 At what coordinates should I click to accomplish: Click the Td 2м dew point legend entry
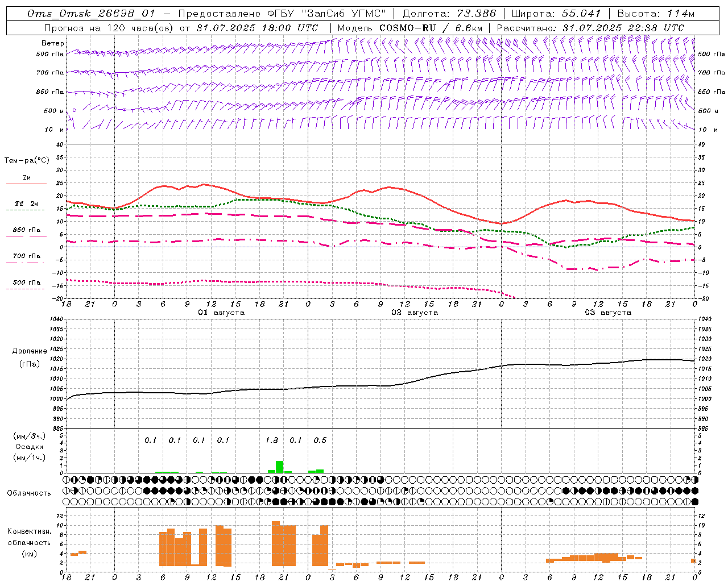(x=27, y=203)
